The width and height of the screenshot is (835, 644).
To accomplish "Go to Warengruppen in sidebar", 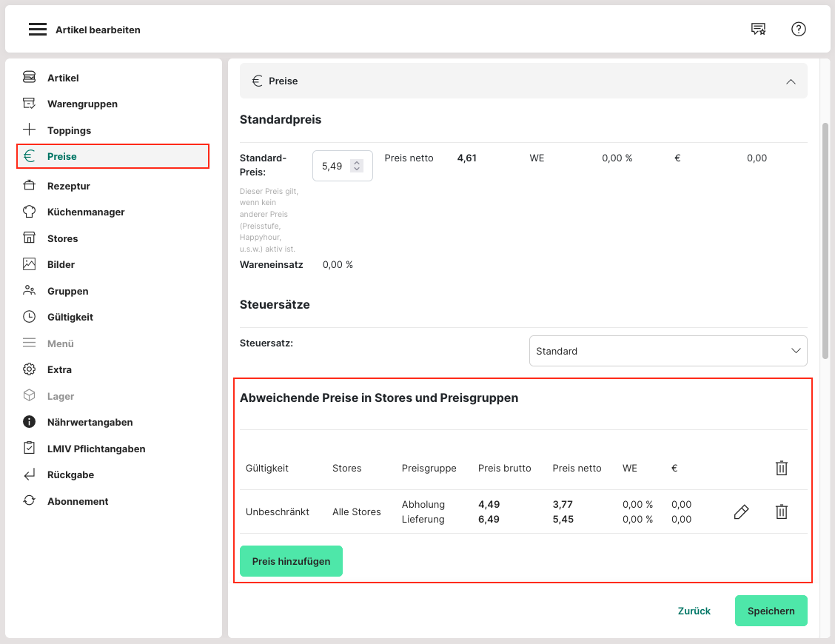I will (x=82, y=104).
